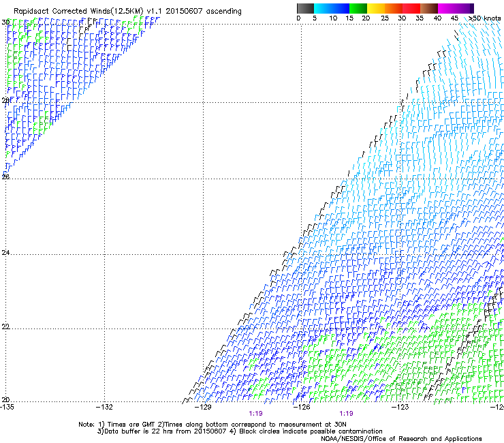Click the ">50 knots" scale label
Image resolution: width=504 pixels, height=443 pixels.
(x=484, y=18)
